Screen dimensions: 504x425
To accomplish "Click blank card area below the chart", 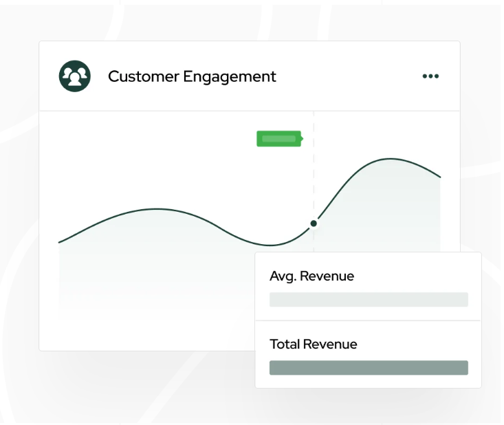I will [144, 334].
